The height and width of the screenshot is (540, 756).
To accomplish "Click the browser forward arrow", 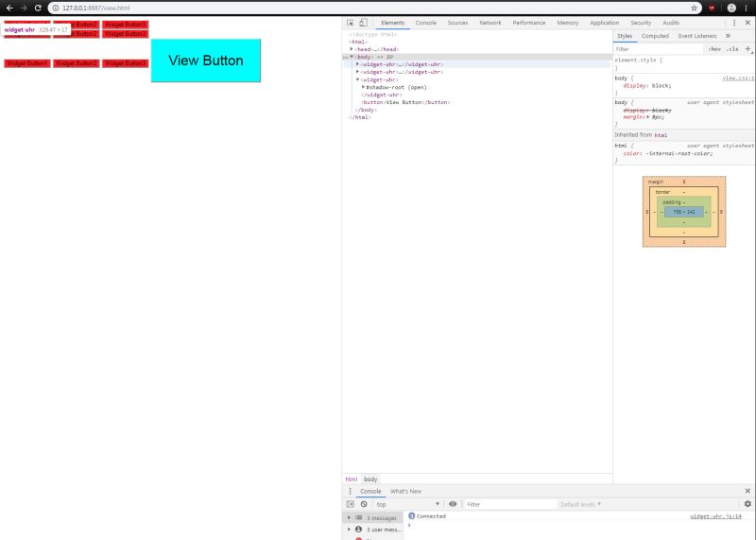I will [24, 8].
